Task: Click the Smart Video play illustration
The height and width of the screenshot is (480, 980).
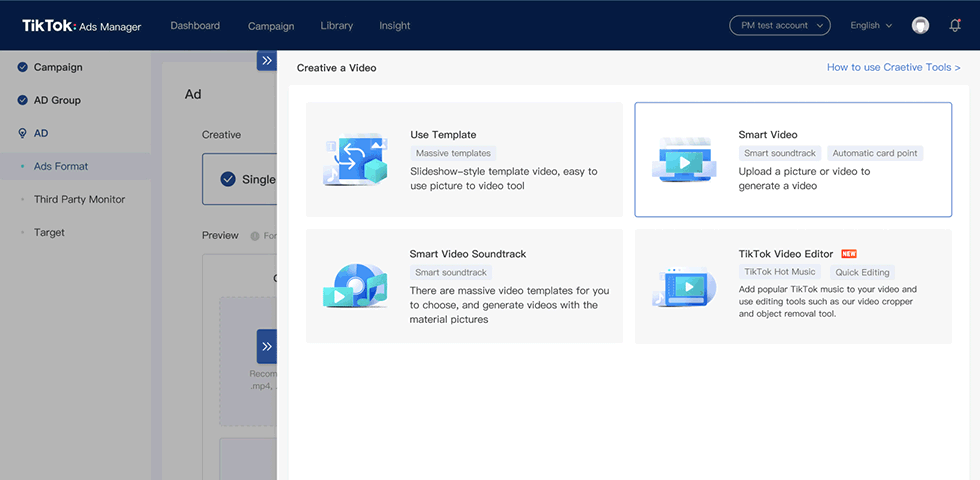Action: [684, 160]
